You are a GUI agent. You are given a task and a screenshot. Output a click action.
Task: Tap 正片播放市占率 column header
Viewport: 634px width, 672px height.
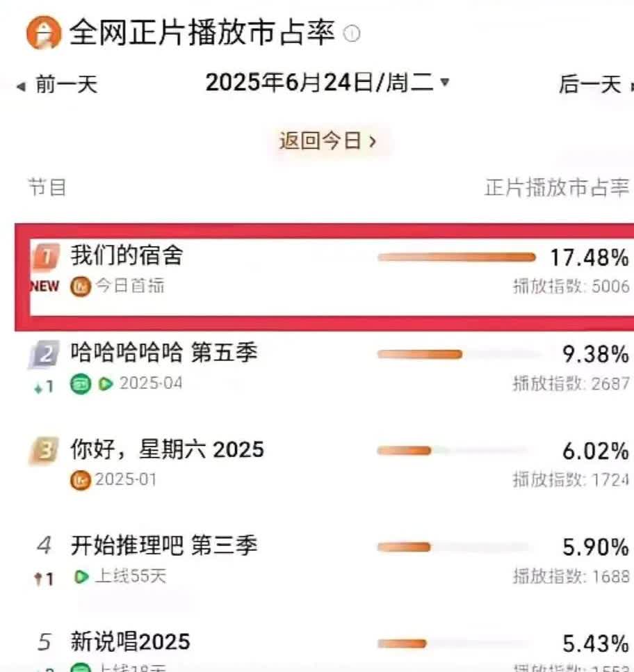557,188
